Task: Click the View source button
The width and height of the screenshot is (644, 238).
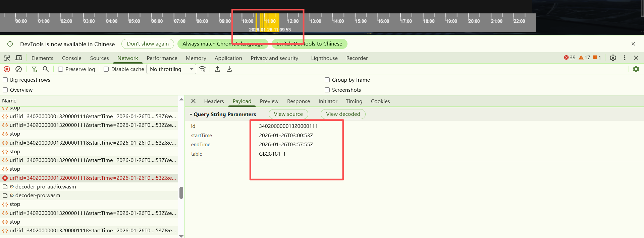Action: [288, 114]
